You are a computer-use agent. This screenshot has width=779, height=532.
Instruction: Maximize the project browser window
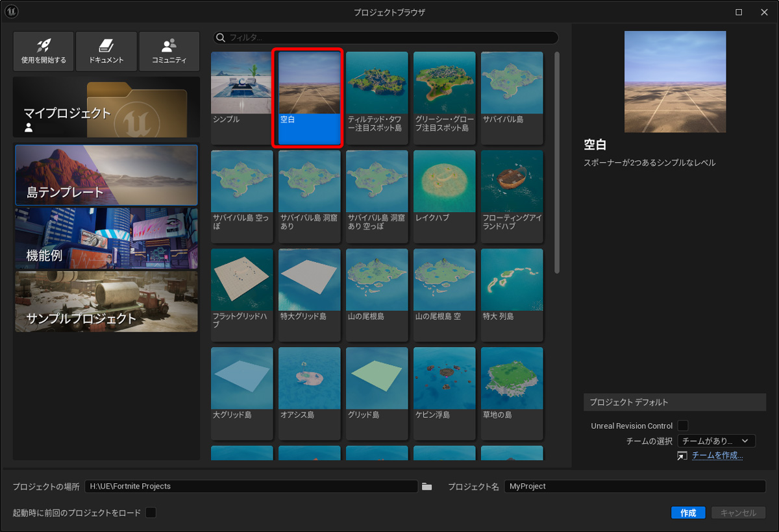(x=739, y=12)
